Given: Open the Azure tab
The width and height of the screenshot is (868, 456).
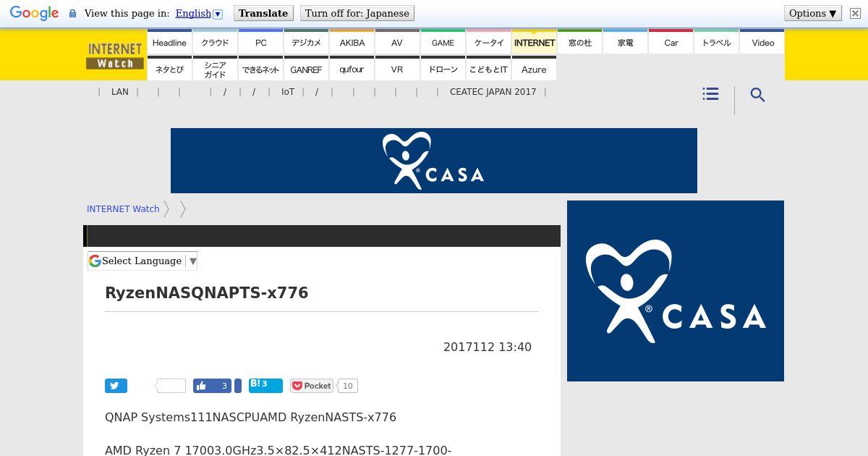Looking at the screenshot, I should (535, 69).
